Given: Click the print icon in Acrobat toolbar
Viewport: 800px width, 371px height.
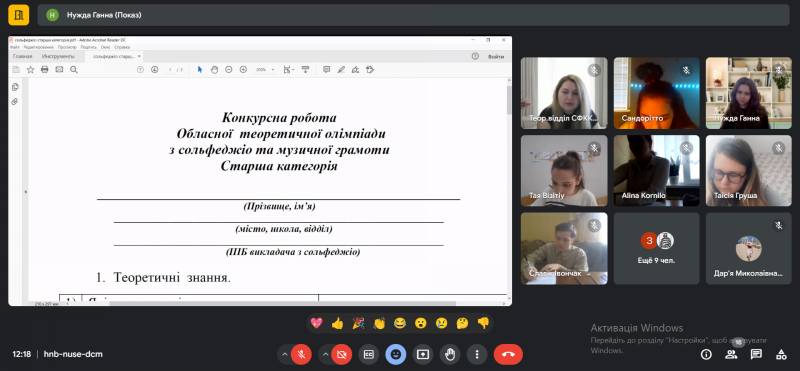Looking at the screenshot, I should pyautogui.click(x=44, y=70).
